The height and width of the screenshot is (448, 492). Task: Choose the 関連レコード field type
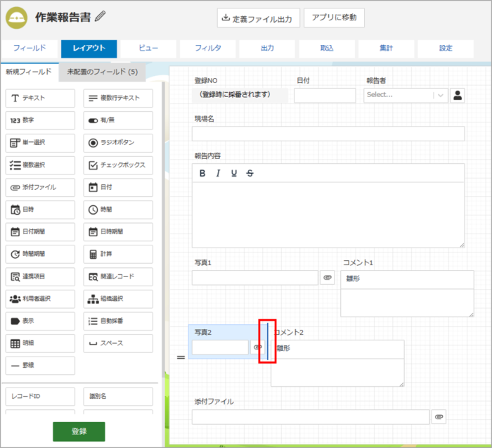(x=118, y=276)
